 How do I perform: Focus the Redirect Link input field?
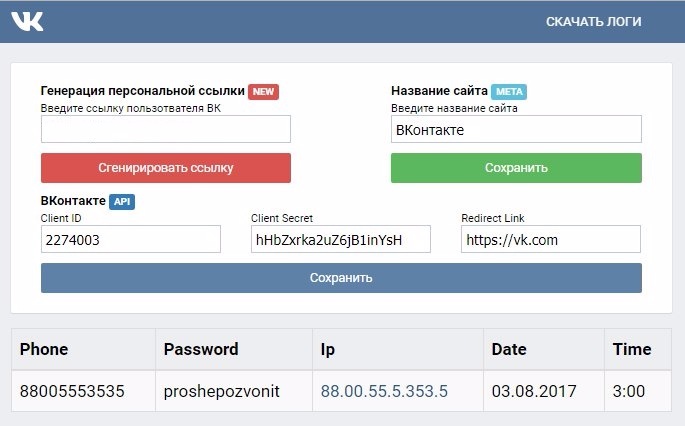pyautogui.click(x=551, y=239)
